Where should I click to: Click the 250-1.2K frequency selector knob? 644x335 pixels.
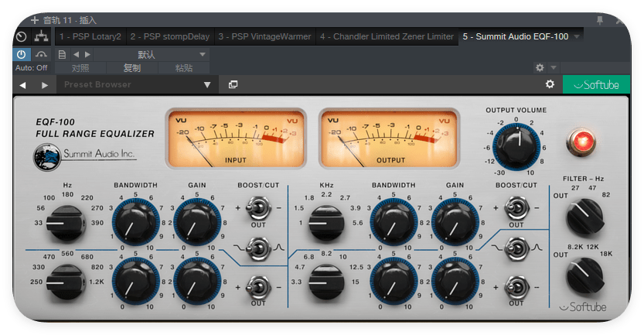point(66,282)
